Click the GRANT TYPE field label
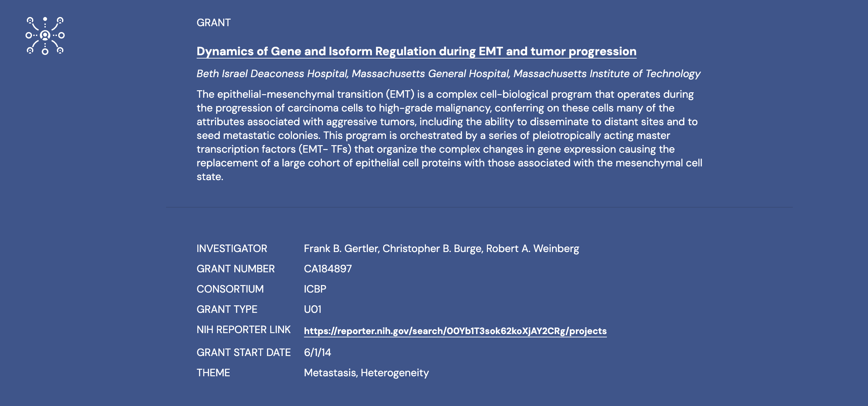Image resolution: width=868 pixels, height=406 pixels. tap(227, 309)
